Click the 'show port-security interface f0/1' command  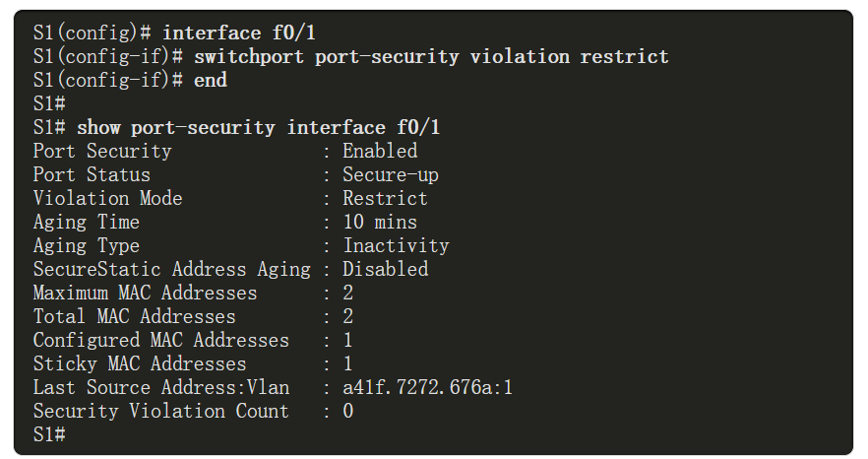point(259,127)
